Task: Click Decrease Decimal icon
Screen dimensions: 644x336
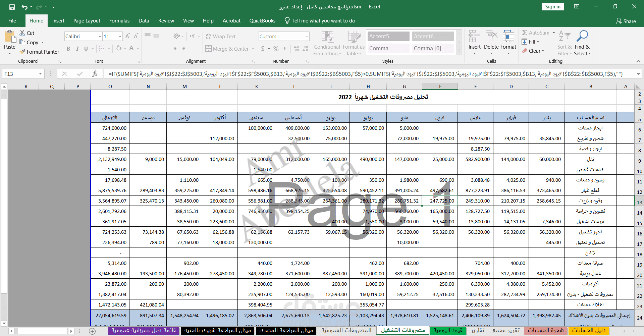Action: point(305,49)
